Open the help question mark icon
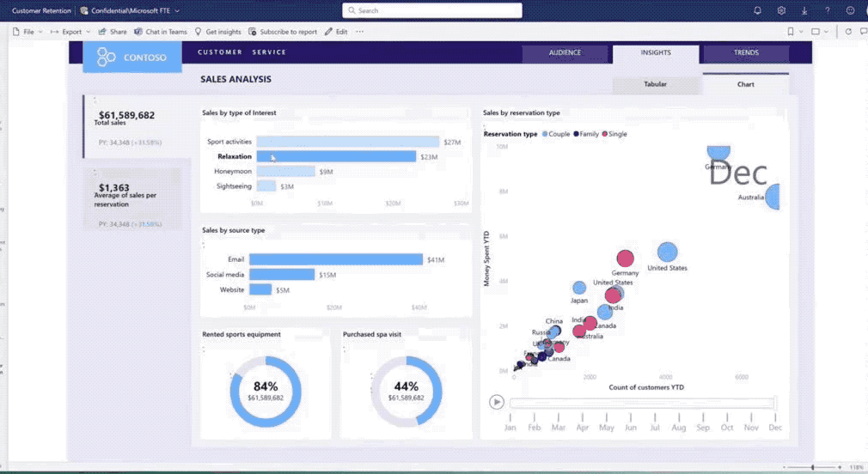The height and width of the screenshot is (474, 868). click(x=828, y=10)
